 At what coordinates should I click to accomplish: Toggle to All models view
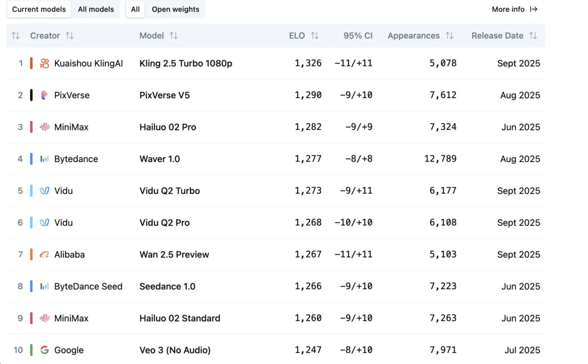[x=96, y=9]
